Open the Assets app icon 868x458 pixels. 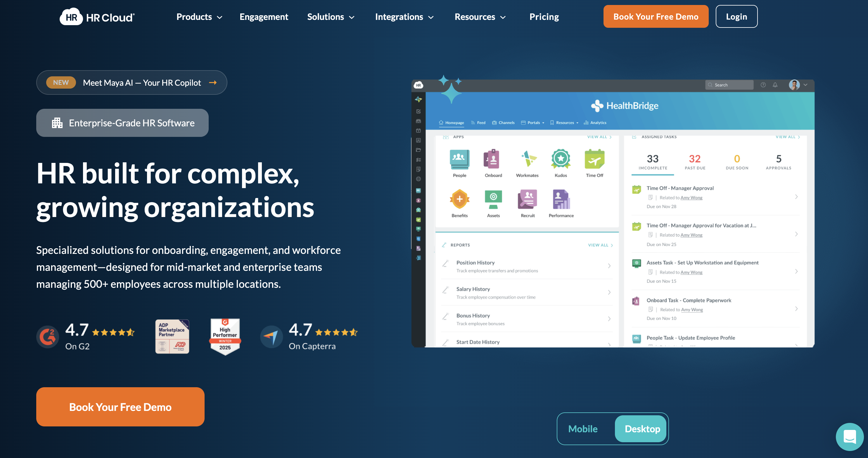[493, 199]
